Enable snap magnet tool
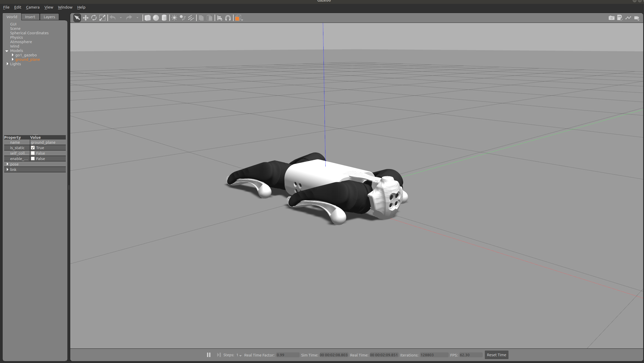644x363 pixels. pos(228,18)
